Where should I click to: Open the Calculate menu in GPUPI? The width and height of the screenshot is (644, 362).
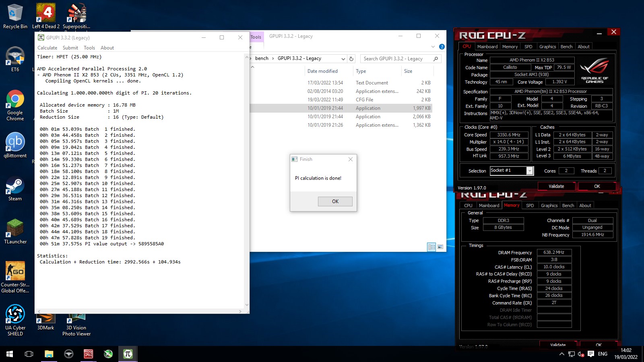pos(47,48)
